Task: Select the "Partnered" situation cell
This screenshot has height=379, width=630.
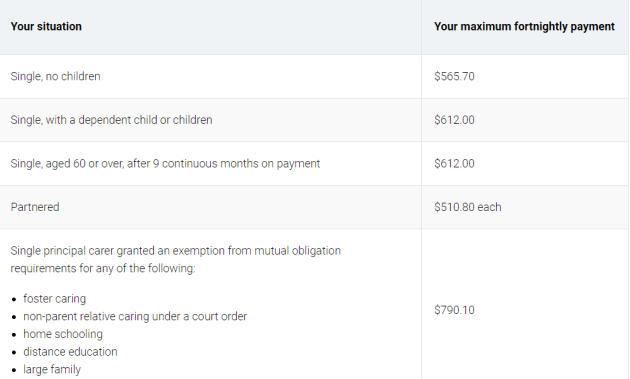Action: (35, 207)
